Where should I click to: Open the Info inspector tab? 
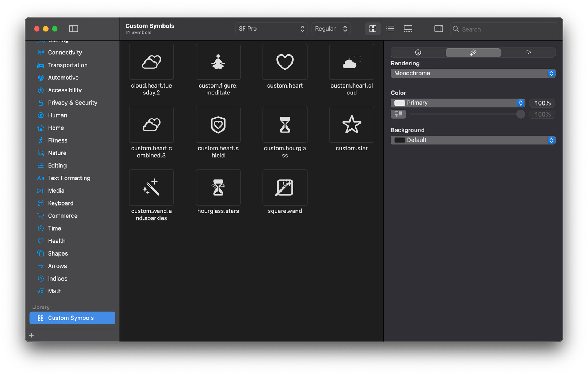point(418,52)
